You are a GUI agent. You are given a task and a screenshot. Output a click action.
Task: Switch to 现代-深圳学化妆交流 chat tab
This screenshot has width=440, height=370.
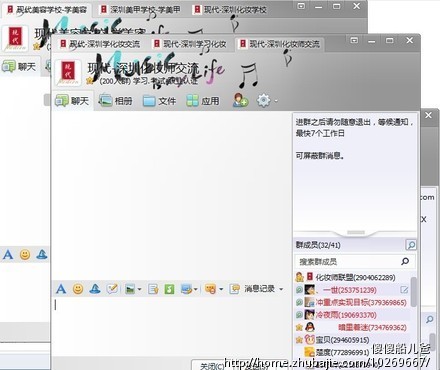pyautogui.click(x=100, y=44)
